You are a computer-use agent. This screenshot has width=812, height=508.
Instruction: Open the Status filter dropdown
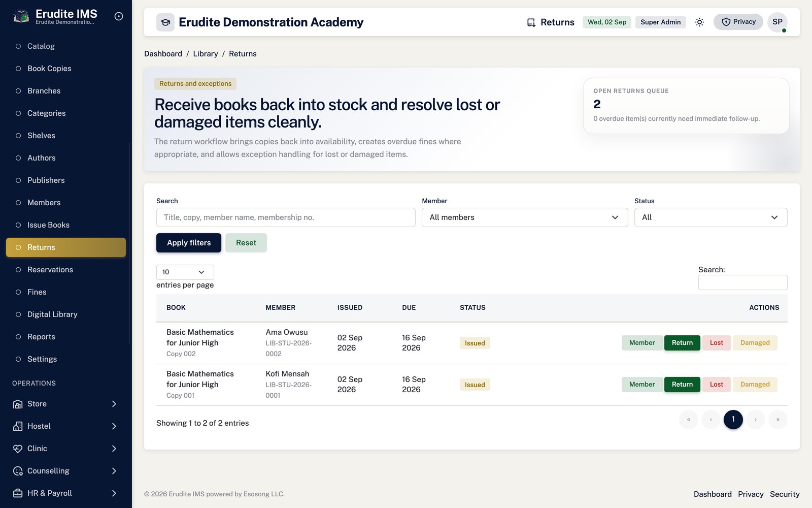710,217
